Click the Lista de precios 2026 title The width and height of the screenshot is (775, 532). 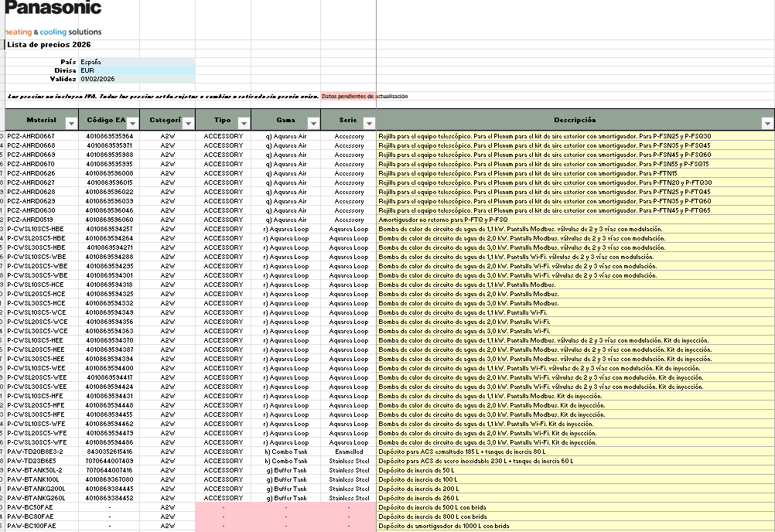click(50, 44)
